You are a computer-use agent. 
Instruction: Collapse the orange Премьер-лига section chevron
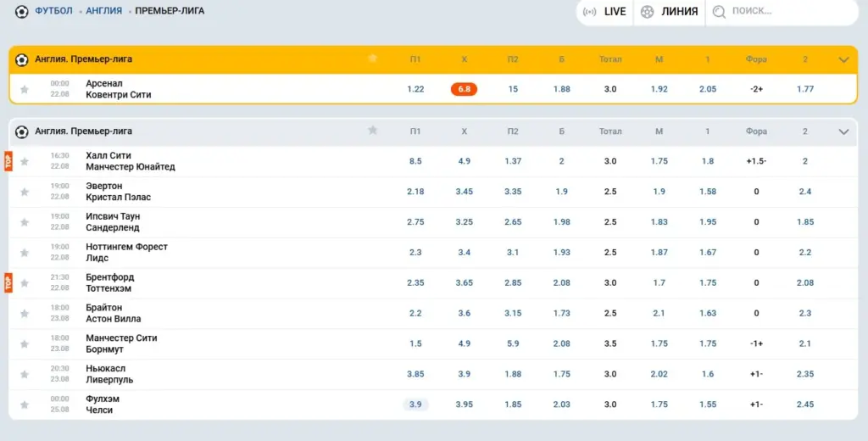(843, 60)
